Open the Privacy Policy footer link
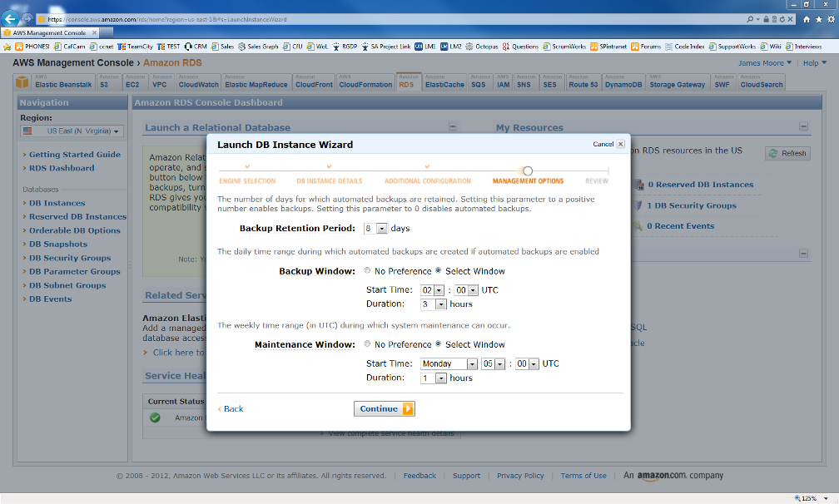 [x=520, y=476]
